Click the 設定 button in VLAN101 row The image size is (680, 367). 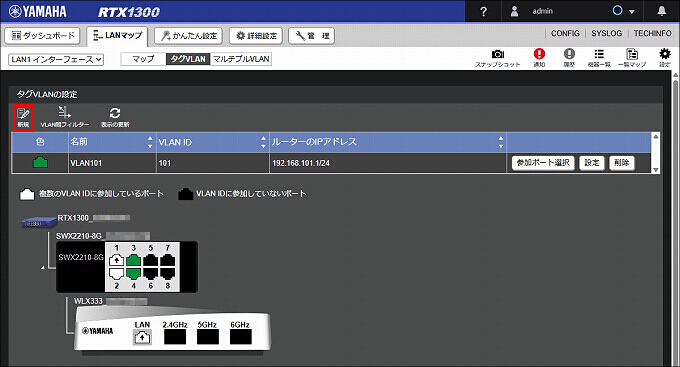pyautogui.click(x=592, y=163)
